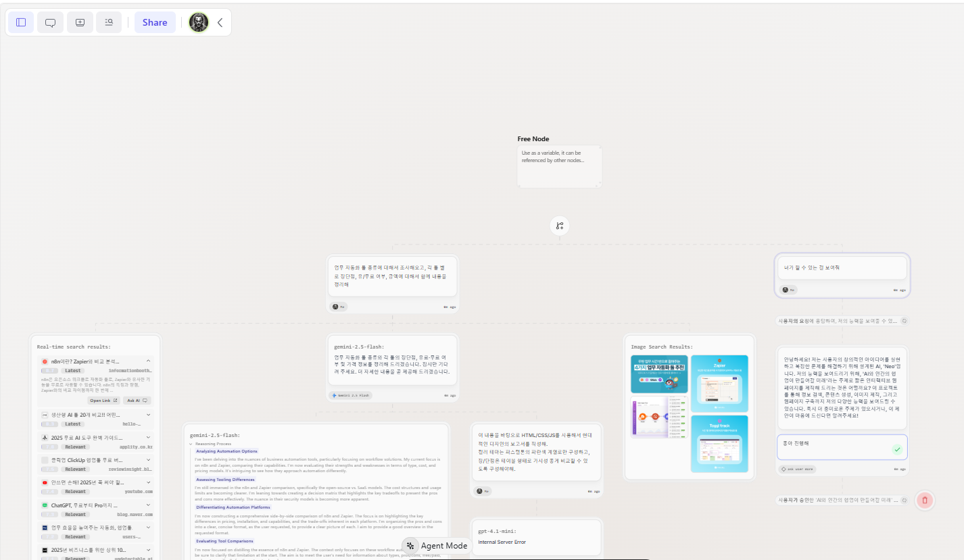The width and height of the screenshot is (964, 560).
Task: Click the Share button
Action: point(155,22)
